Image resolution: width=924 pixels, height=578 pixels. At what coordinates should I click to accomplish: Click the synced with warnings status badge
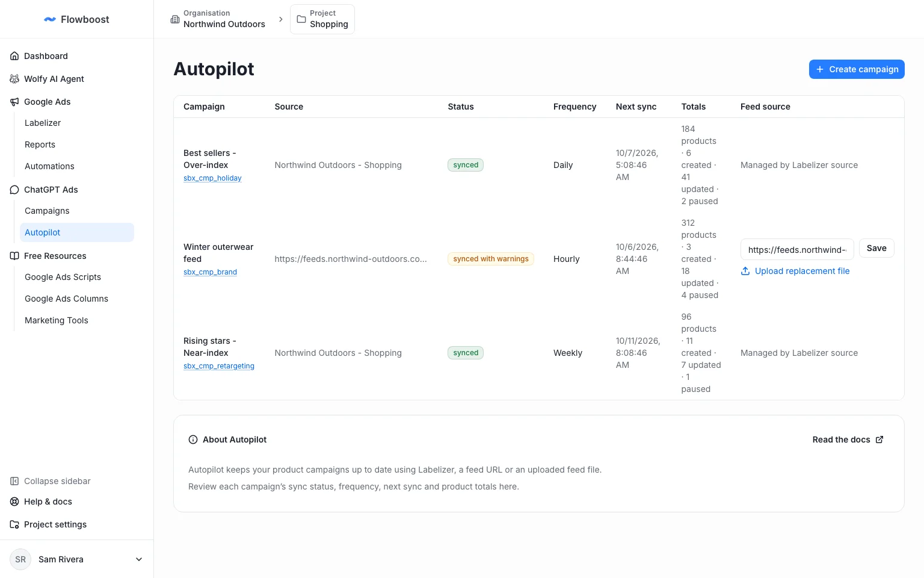(491, 259)
